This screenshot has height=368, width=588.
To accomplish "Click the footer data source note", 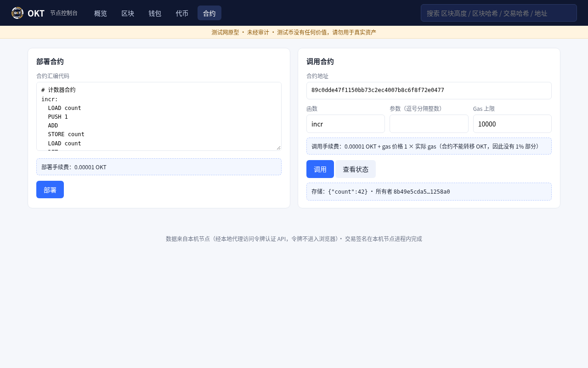I will [x=294, y=239].
